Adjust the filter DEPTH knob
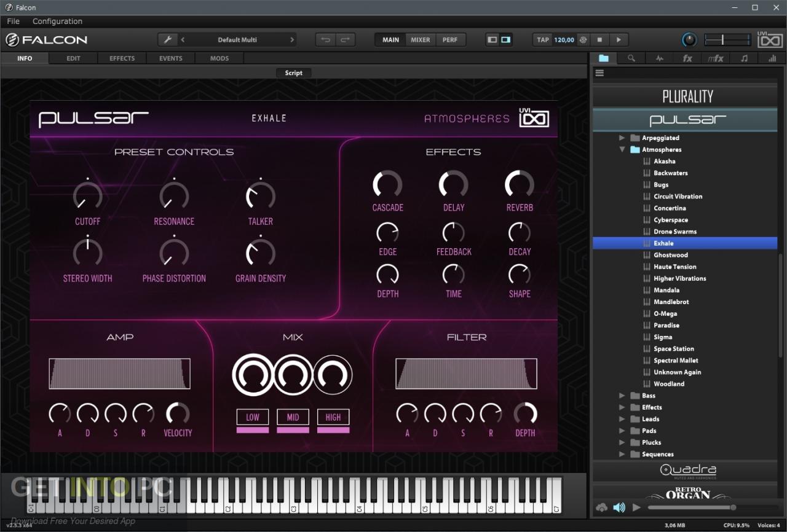The width and height of the screenshot is (787, 532). pyautogui.click(x=525, y=413)
